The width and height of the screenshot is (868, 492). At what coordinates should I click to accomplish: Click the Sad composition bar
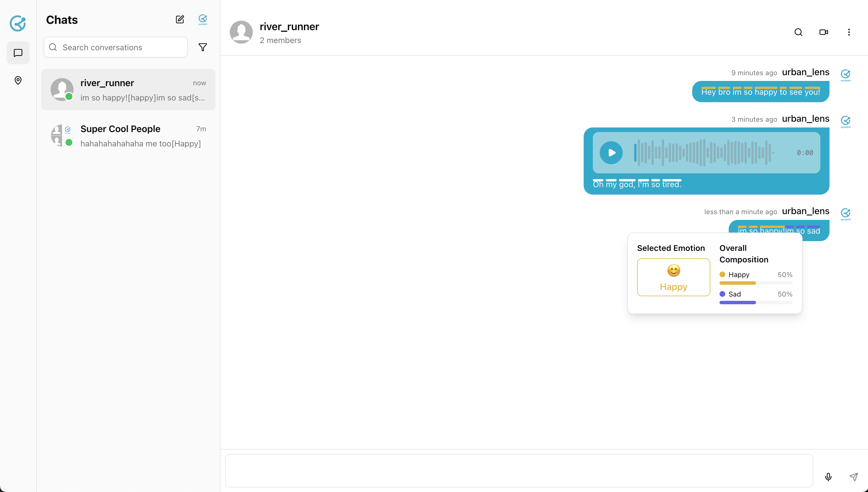coord(755,303)
